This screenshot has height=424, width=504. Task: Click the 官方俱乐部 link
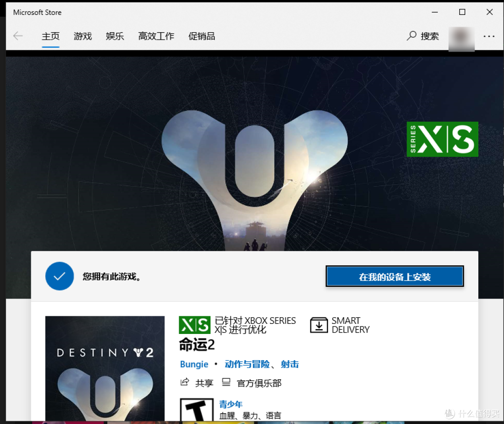259,383
